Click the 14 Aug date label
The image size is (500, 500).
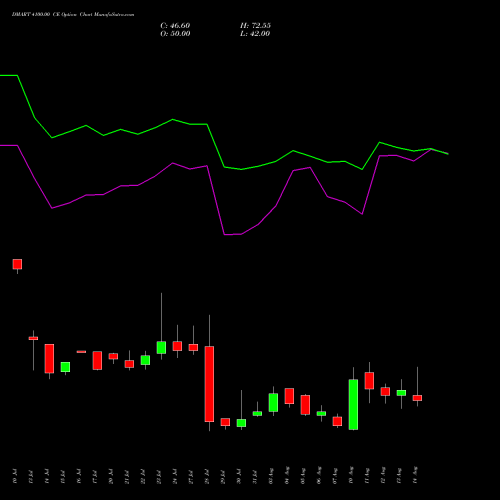[x=415, y=475]
